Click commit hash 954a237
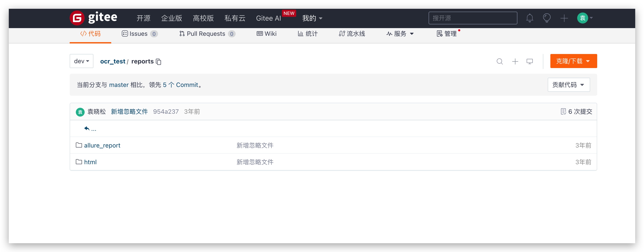Image resolution: width=644 pixels, height=252 pixels. click(166, 112)
